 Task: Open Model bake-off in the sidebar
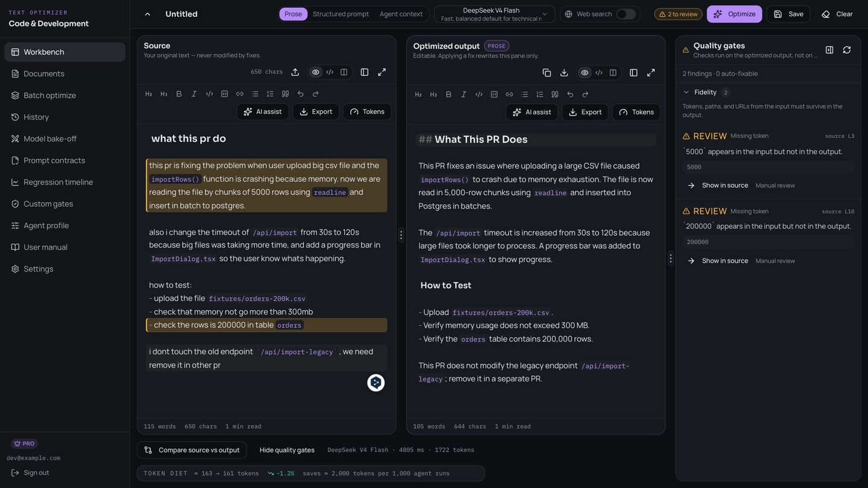(64, 139)
